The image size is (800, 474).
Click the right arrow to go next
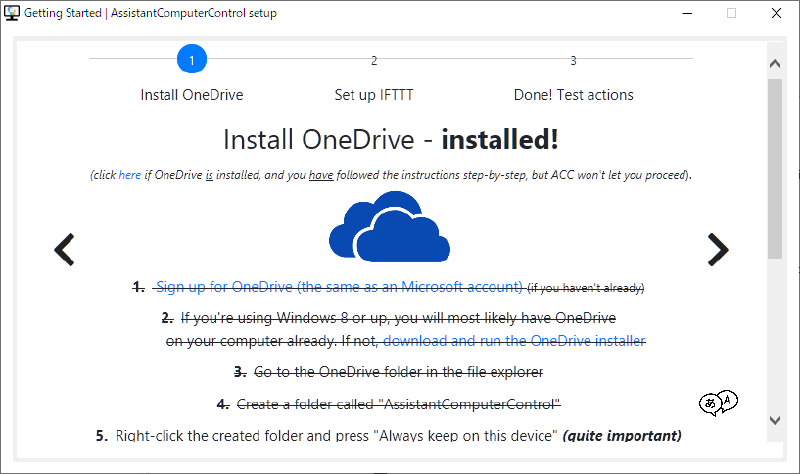718,249
